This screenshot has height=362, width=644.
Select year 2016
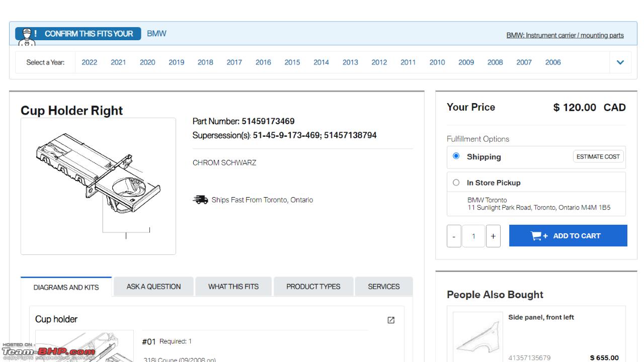pos(263,62)
